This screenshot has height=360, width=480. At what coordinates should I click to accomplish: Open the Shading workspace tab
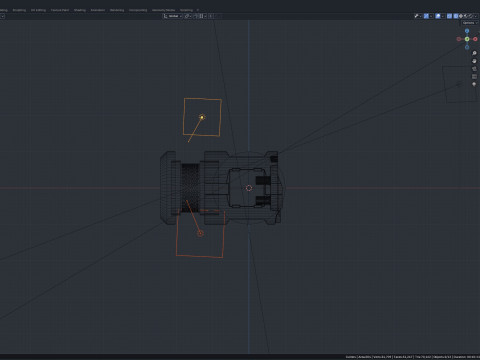[80, 10]
